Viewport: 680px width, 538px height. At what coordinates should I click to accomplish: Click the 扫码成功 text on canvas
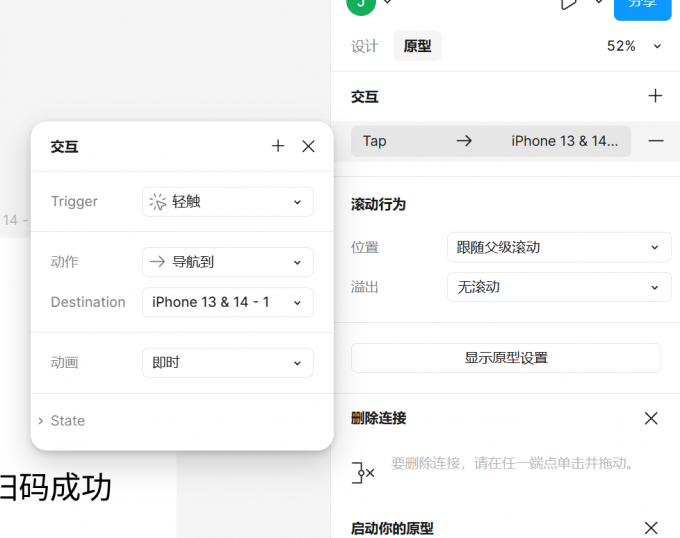coord(56,487)
